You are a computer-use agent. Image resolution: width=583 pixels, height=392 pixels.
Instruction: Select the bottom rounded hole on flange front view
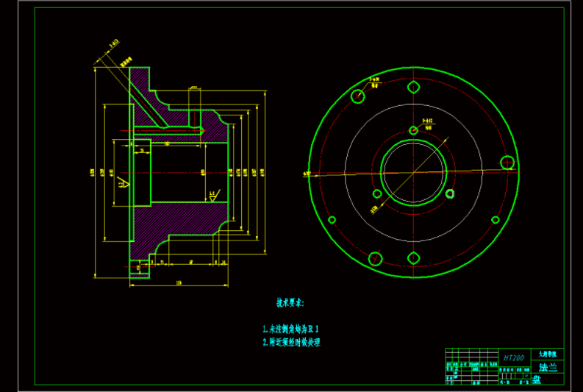[x=414, y=258]
